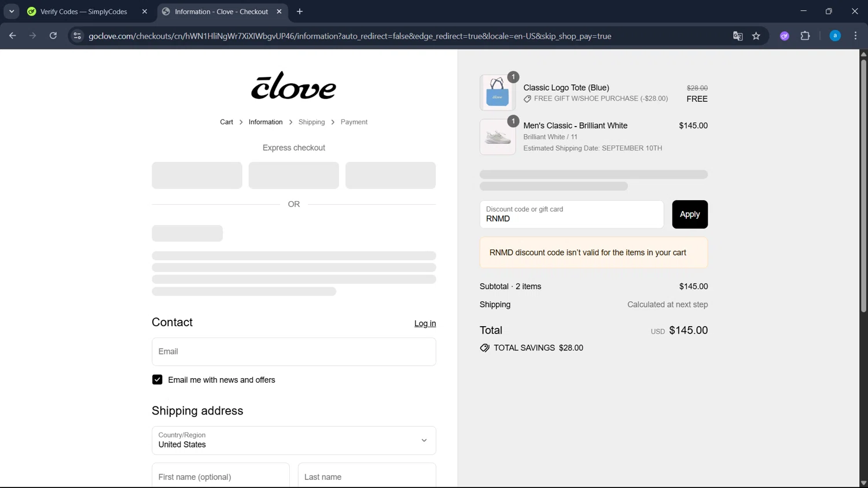Focus the Email input field
Image resolution: width=868 pixels, height=488 pixels.
[x=294, y=352]
